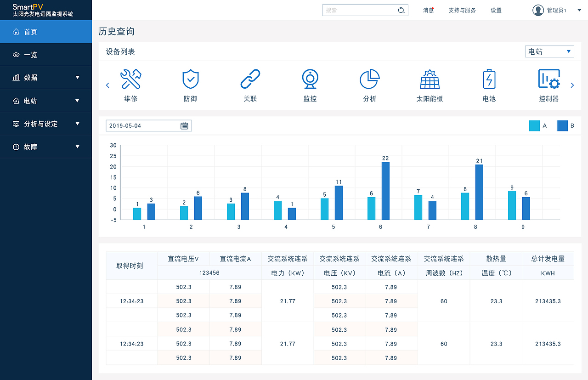The image size is (588, 380).
Task: Click the 直流电压V column header
Action: pyautogui.click(x=184, y=259)
